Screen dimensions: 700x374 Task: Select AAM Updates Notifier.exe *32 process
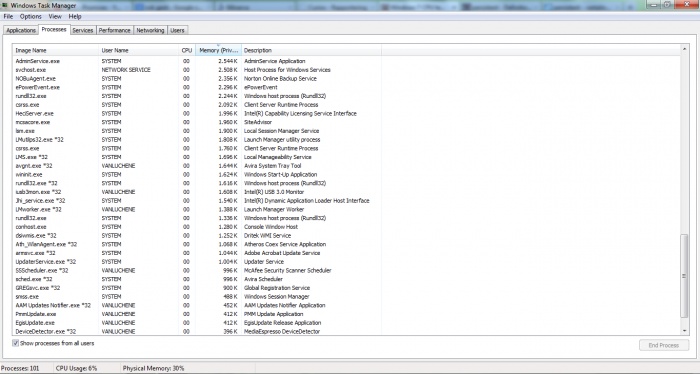click(x=346, y=305)
